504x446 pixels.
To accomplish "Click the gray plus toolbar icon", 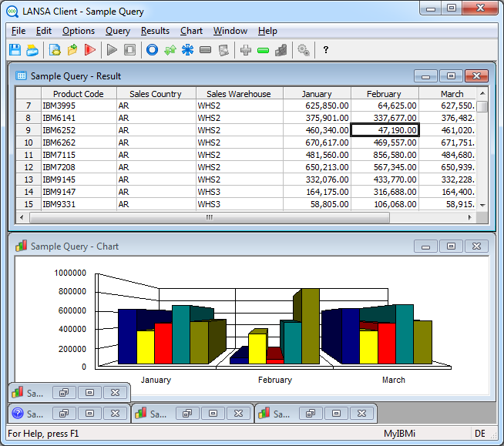I will click(245, 50).
